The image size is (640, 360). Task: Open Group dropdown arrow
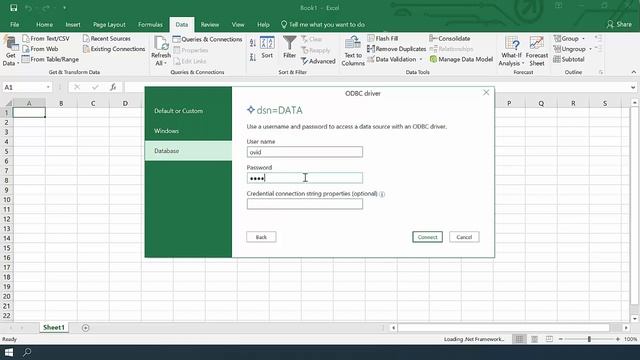(583, 39)
